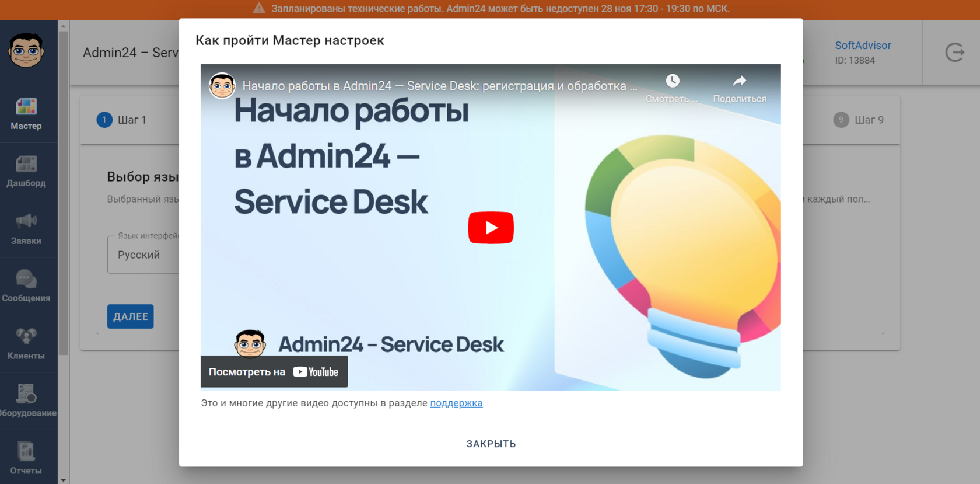The height and width of the screenshot is (484, 980).
Task: Open Клиенты in the sidebar
Action: tap(26, 344)
